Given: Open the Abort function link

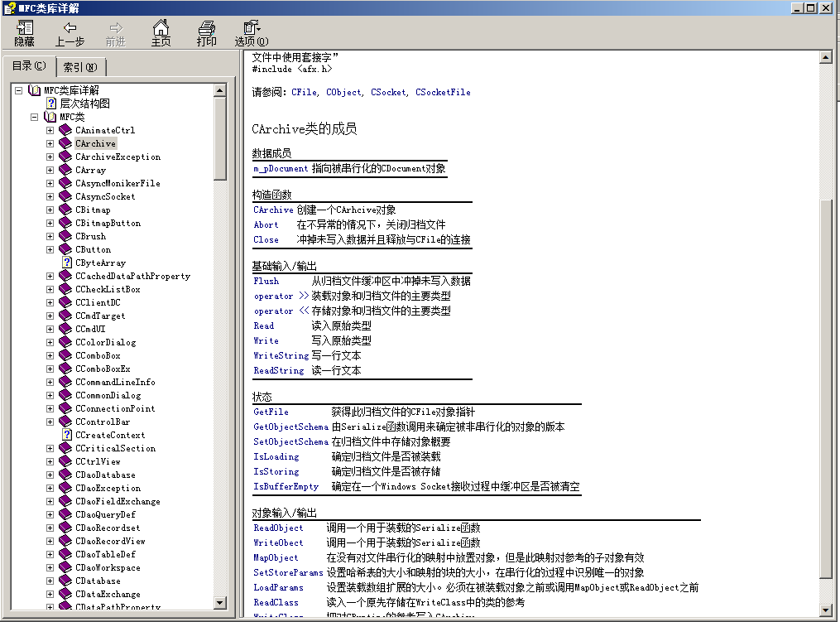Looking at the screenshot, I should [266, 224].
